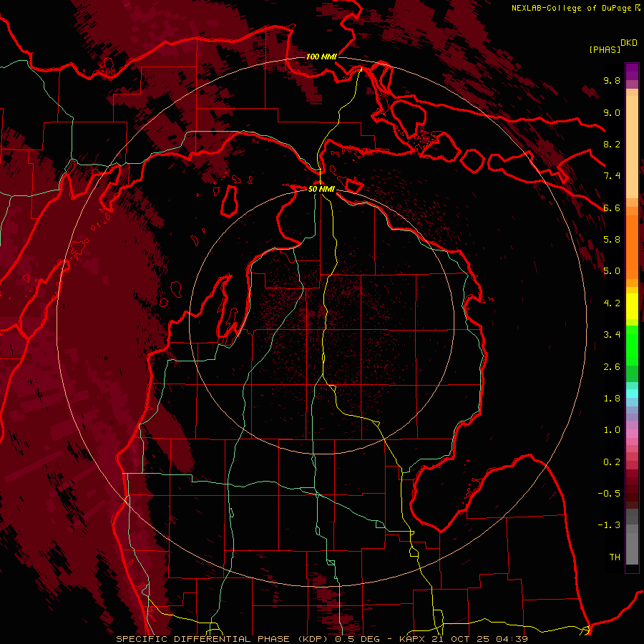The height and width of the screenshot is (644, 644).
Task: Pick the light peach band on the color scale
Action: [632, 147]
